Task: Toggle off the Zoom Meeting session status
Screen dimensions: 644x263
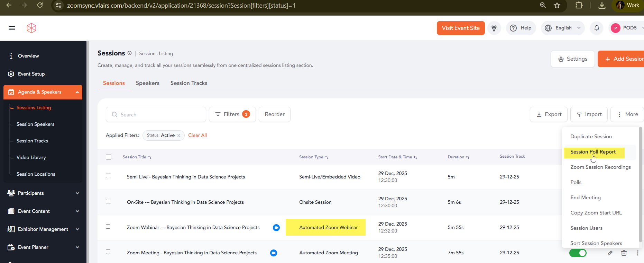Action: click(x=578, y=253)
